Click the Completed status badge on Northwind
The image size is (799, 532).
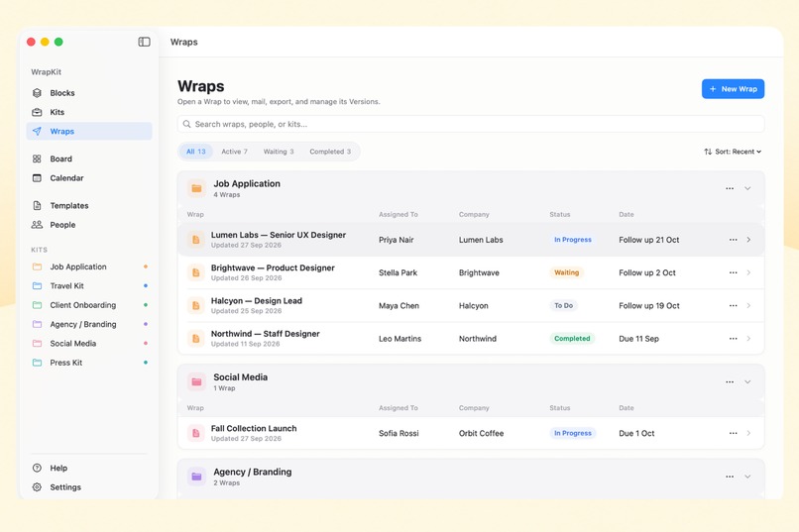(572, 339)
